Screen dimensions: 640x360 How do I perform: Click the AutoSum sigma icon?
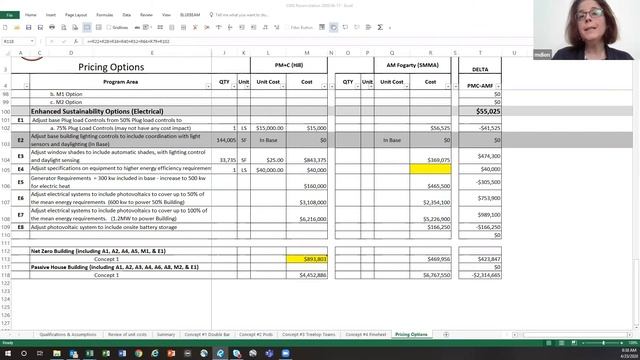coord(380,27)
